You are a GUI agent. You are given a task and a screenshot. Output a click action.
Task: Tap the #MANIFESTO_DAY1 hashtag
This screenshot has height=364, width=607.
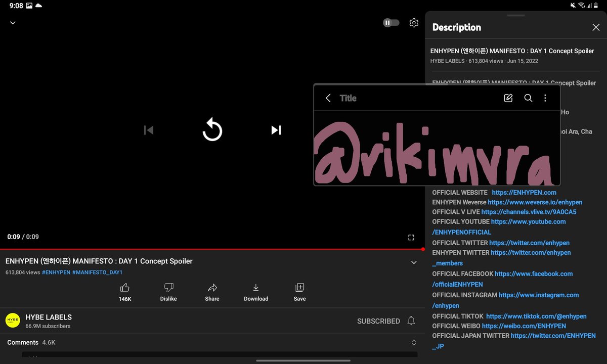point(97,272)
